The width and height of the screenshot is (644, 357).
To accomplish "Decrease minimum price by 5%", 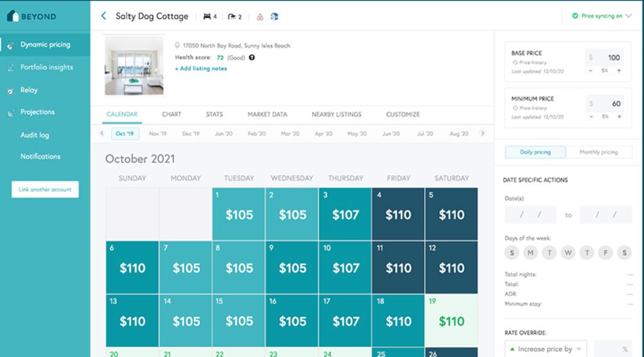I will coord(591,117).
